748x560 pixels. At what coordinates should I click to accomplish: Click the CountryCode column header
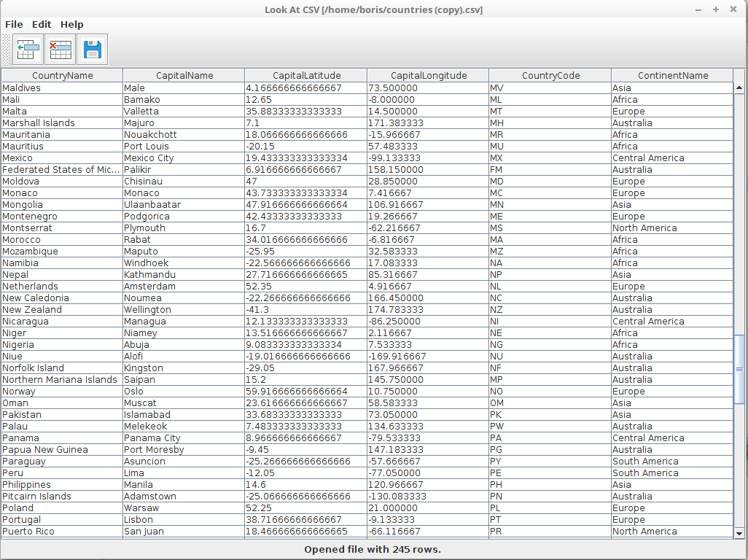[x=550, y=75]
